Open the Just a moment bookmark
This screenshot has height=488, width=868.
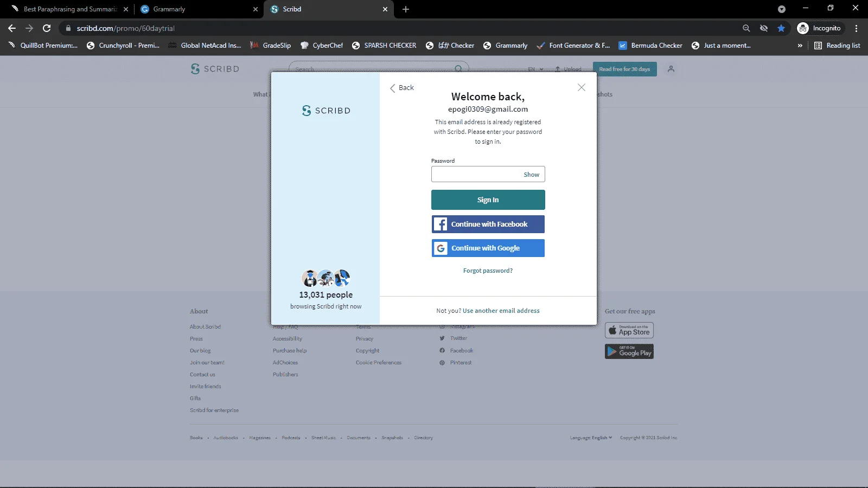point(721,46)
